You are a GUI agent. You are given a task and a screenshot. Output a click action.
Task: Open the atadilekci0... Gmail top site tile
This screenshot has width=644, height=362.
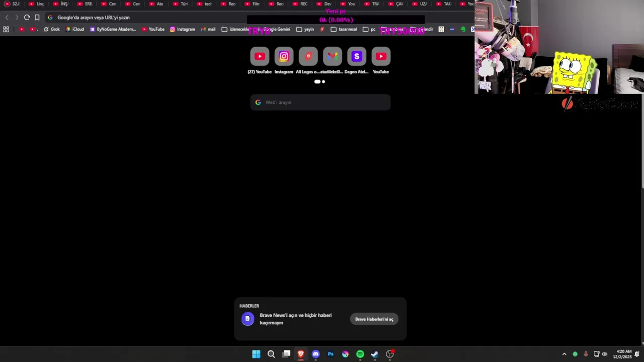[332, 60]
